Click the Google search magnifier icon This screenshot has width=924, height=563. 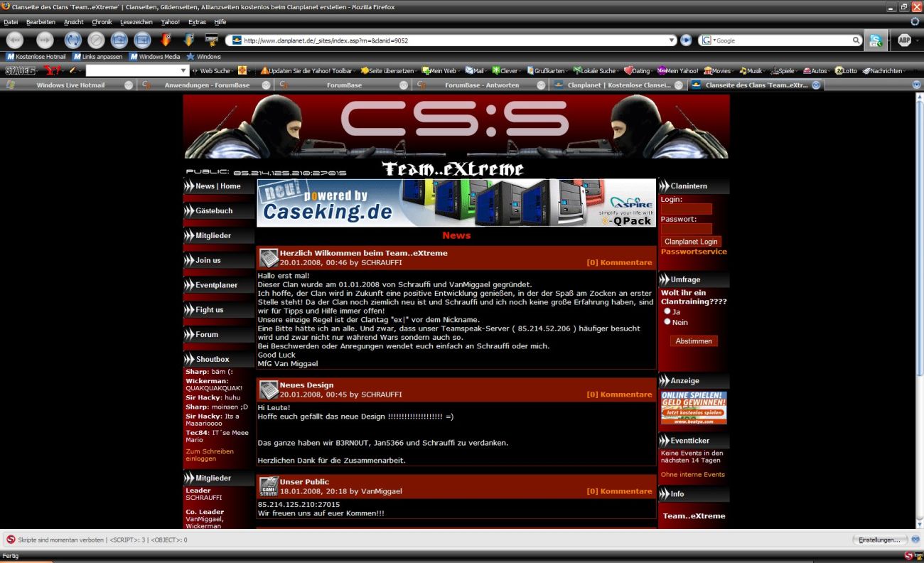857,41
